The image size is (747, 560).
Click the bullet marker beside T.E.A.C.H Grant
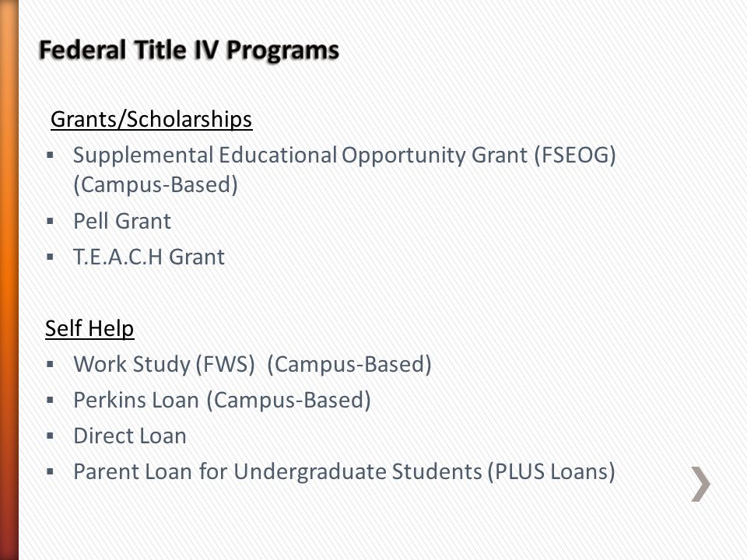pos(51,257)
